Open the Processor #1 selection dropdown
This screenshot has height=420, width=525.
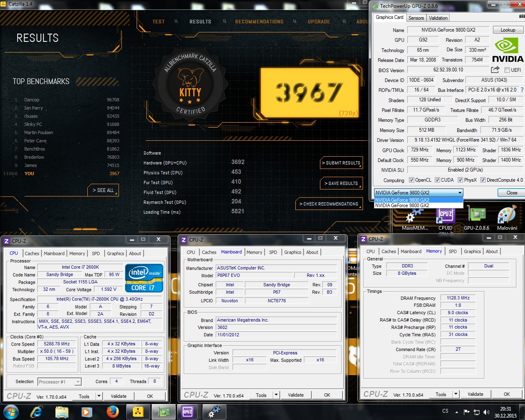[59, 382]
